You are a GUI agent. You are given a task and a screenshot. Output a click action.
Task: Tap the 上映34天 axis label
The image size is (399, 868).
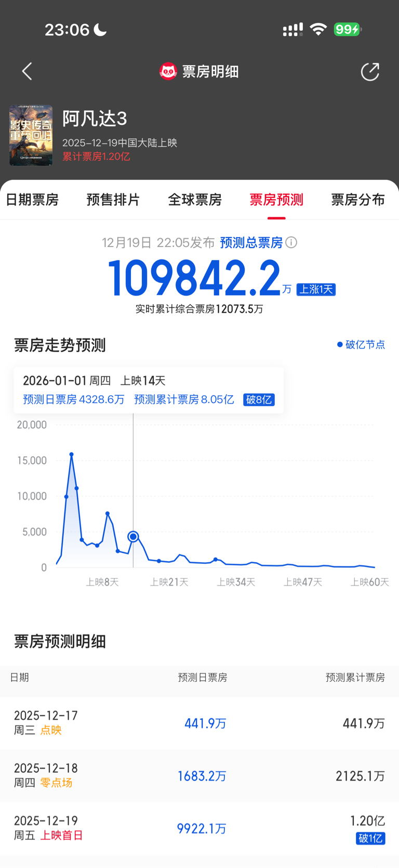coord(236,582)
